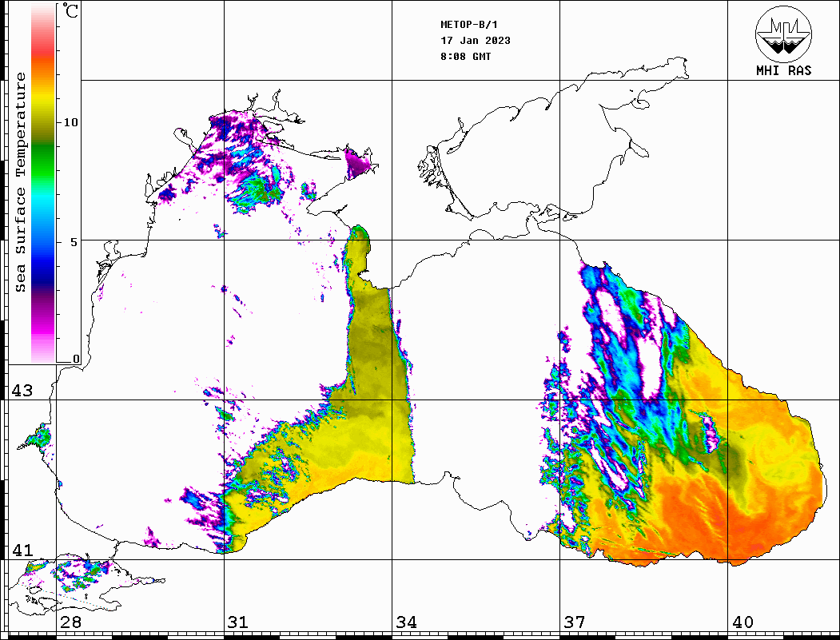Click the longitude label '28'
The width and height of the screenshot is (840, 640).
coord(70,622)
